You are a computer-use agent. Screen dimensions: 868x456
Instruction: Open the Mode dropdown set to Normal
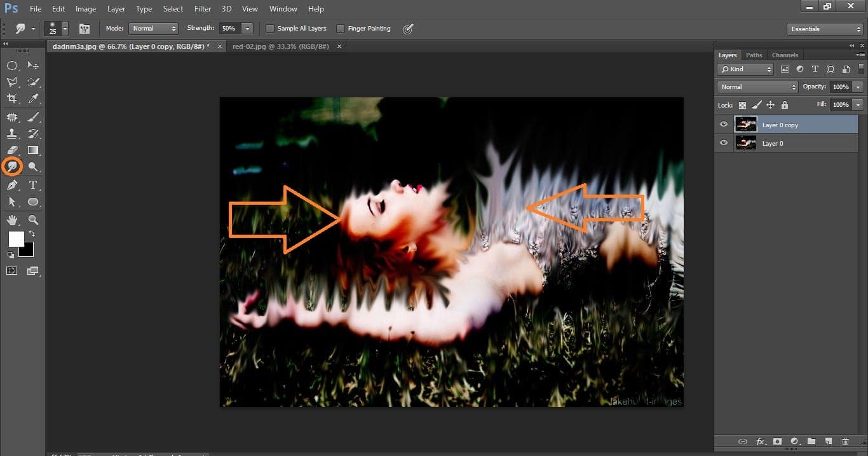point(153,29)
